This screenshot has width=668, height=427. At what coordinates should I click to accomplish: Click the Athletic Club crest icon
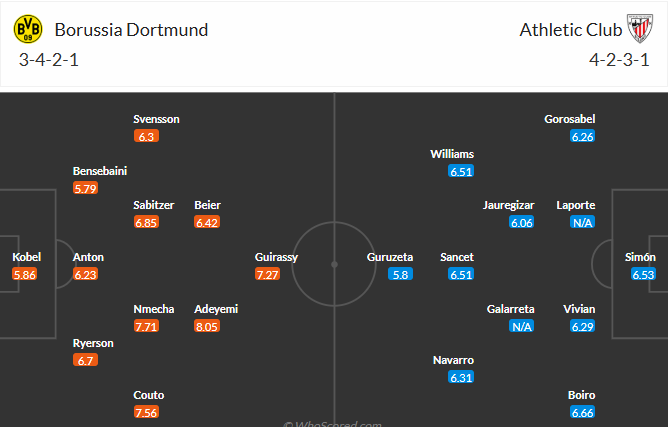pyautogui.click(x=637, y=29)
